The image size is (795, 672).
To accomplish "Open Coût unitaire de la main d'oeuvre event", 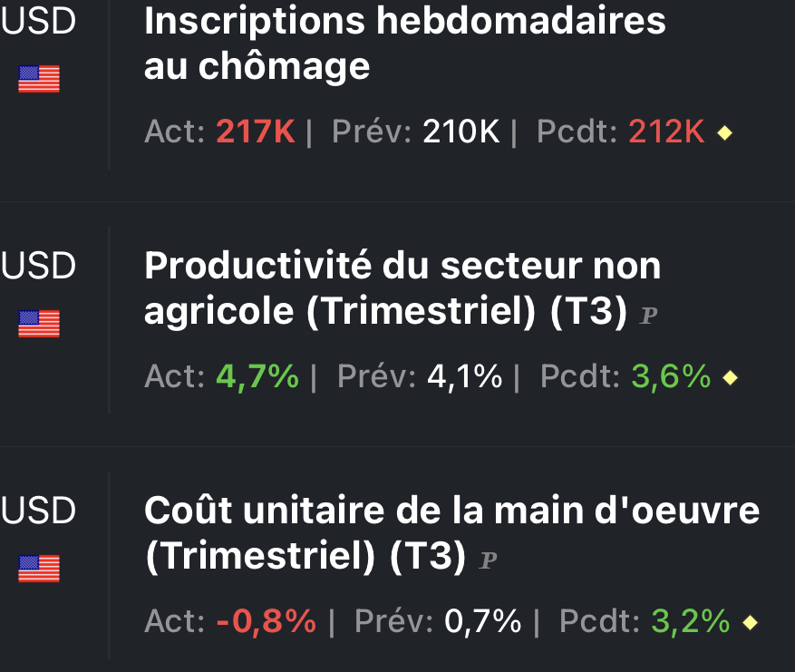I will pyautogui.click(x=451, y=533).
